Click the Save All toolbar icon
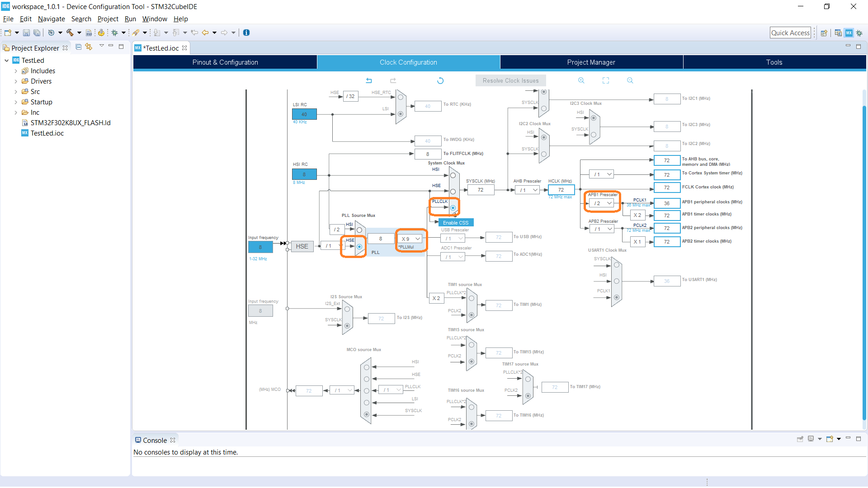 coord(37,33)
